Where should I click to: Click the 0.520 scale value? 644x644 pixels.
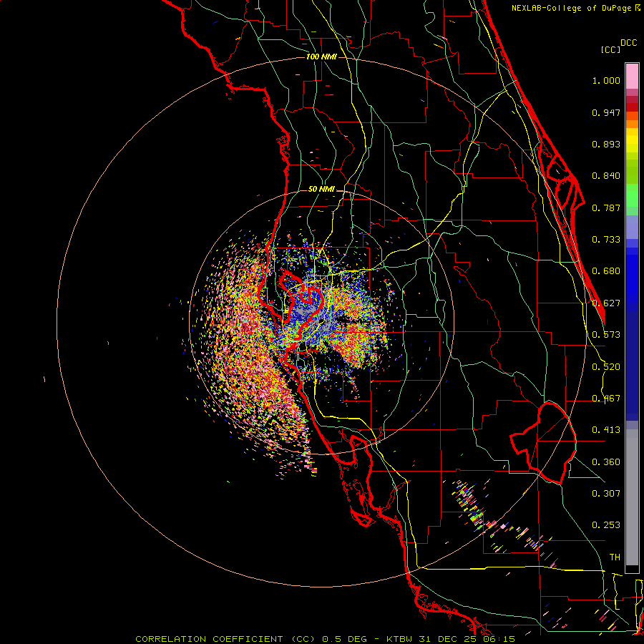[x=606, y=367]
